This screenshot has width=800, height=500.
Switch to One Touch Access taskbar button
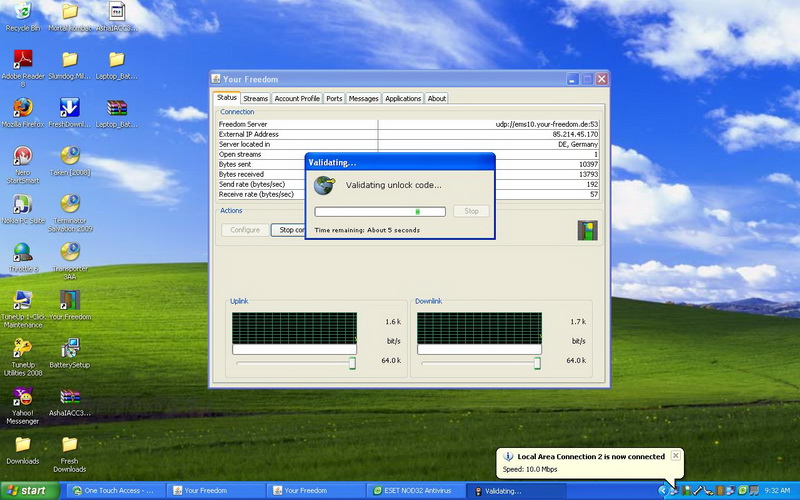(x=117, y=491)
